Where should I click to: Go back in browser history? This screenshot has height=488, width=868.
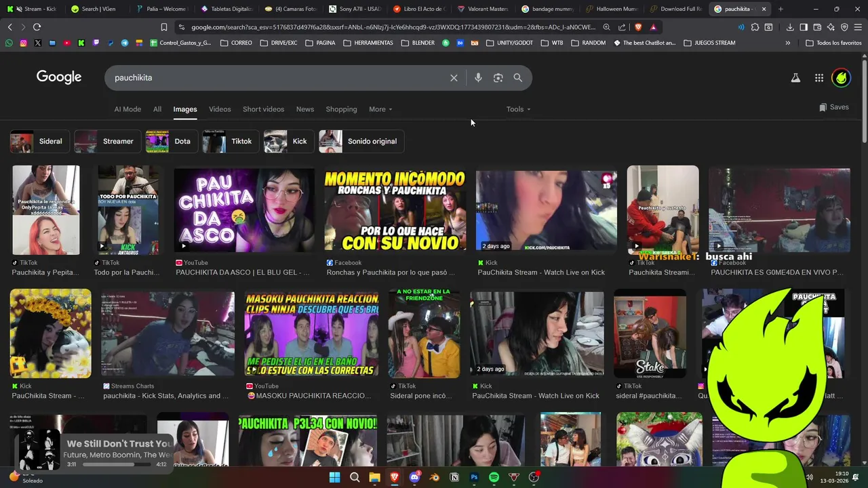coord(9,27)
